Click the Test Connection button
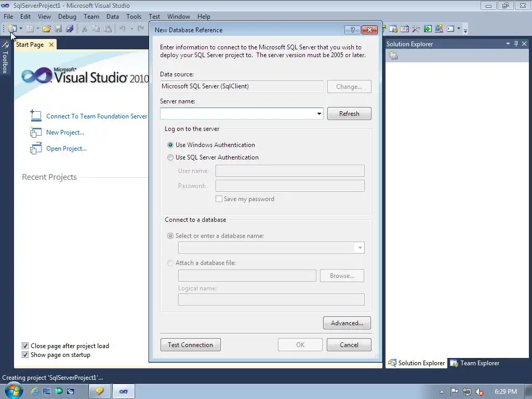Image resolution: width=532 pixels, height=399 pixels. 190,345
